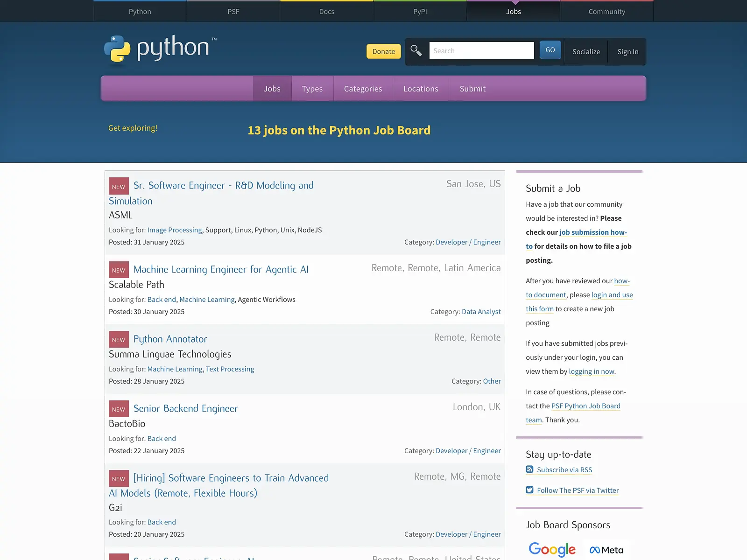Click the Summa Linguae Technologies company name

[170, 354]
